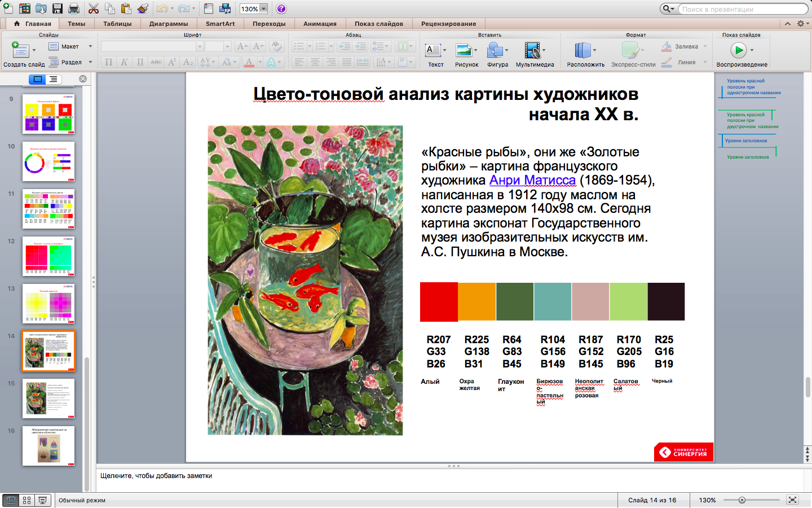Toggle superscript A² button
Image resolution: width=812 pixels, height=508 pixels.
point(172,62)
